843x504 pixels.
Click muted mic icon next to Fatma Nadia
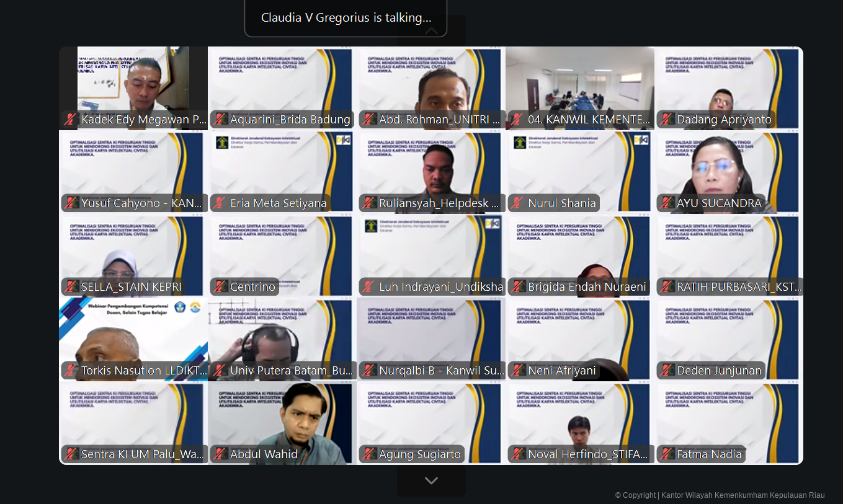[667, 454]
